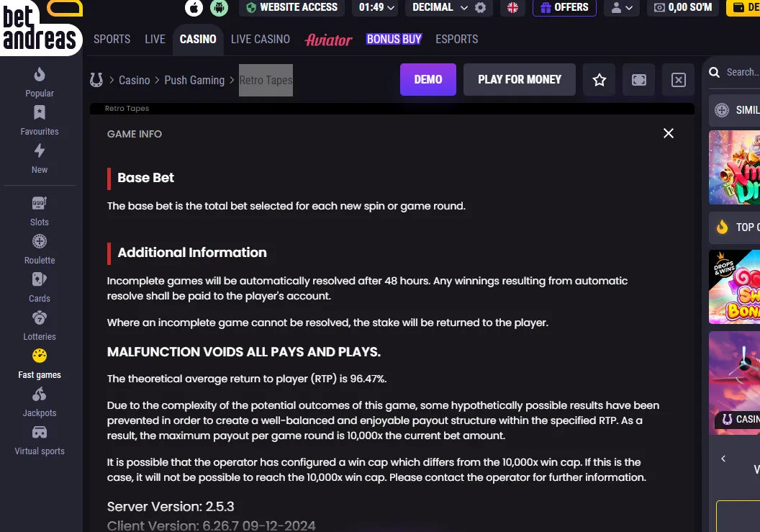The image size is (760, 532).
Task: Open the Jackpots cherry icon
Action: click(40, 395)
